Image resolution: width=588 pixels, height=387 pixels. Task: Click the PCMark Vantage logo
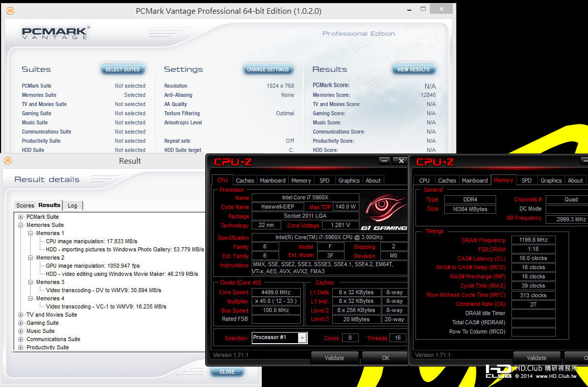[x=56, y=33]
